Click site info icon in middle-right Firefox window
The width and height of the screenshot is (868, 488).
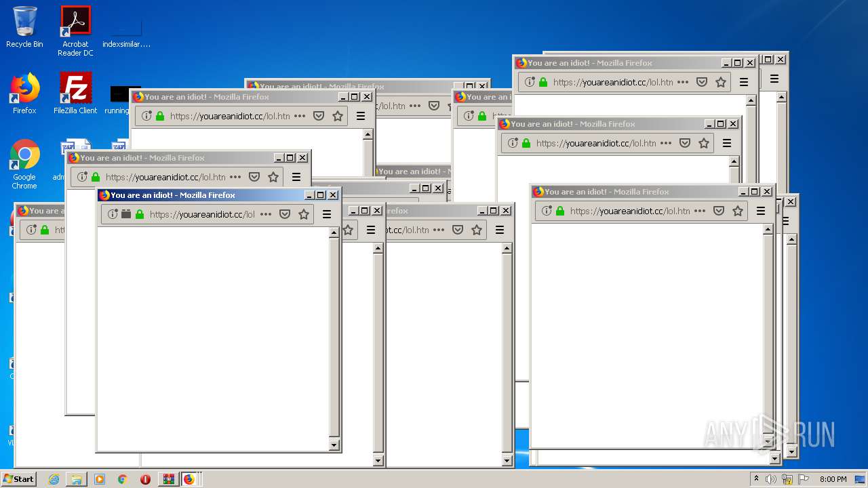tap(513, 143)
